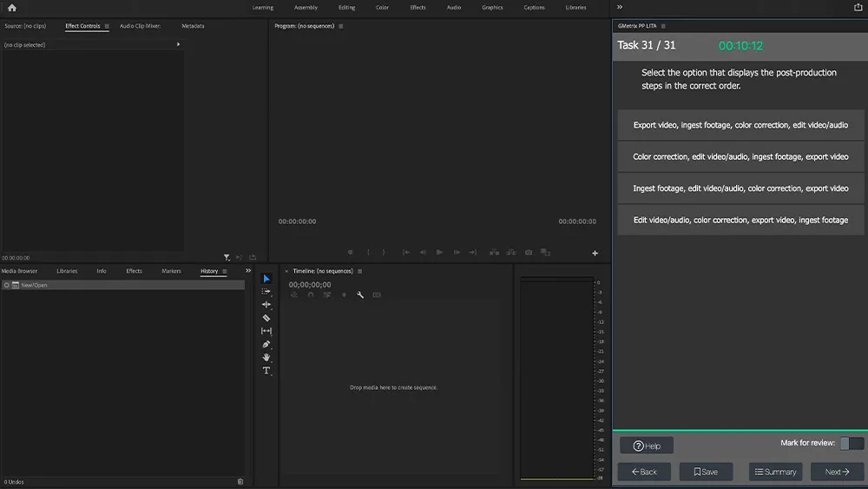Screen dimensions: 868x489
Task: Click the Home icon in top bar
Action: 12,8
